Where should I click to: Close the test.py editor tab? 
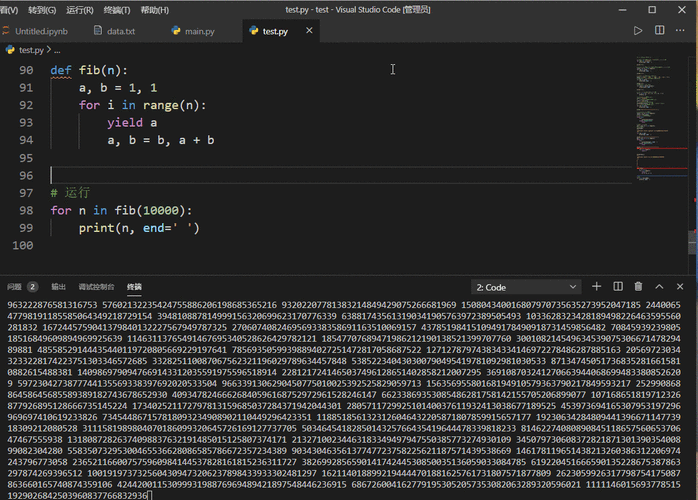pos(308,31)
